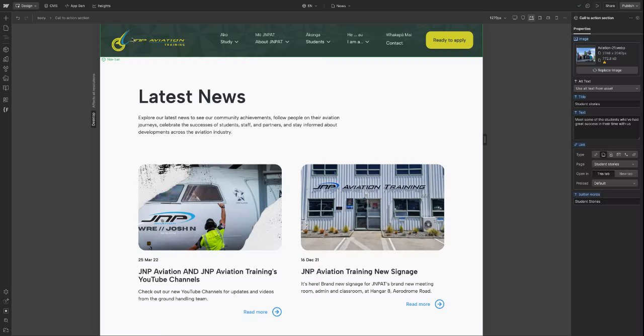Set link type to URL
644x336 pixels.
(x=596, y=154)
